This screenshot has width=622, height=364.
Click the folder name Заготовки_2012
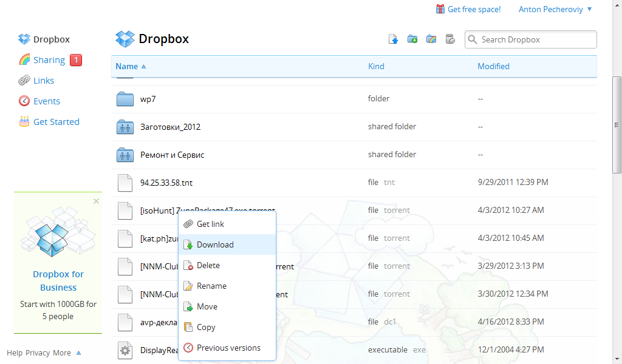tap(171, 127)
